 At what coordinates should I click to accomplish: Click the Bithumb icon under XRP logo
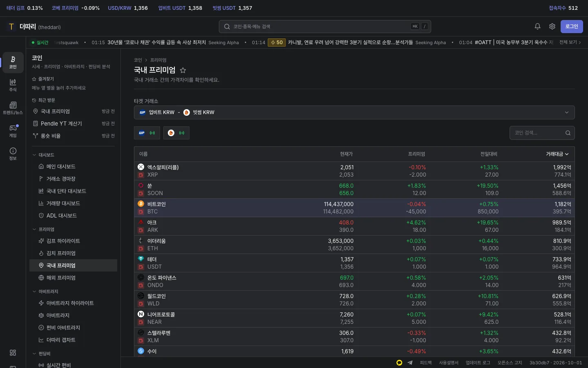141,175
